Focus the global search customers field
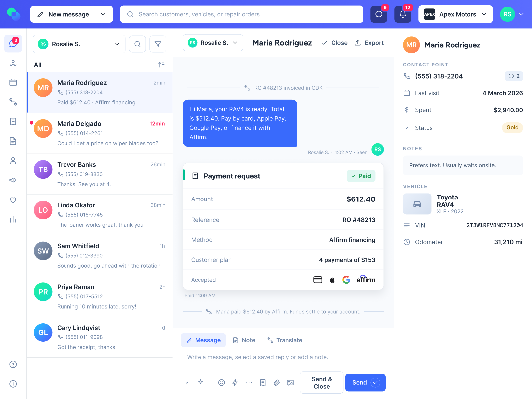532x399 pixels. click(242, 14)
